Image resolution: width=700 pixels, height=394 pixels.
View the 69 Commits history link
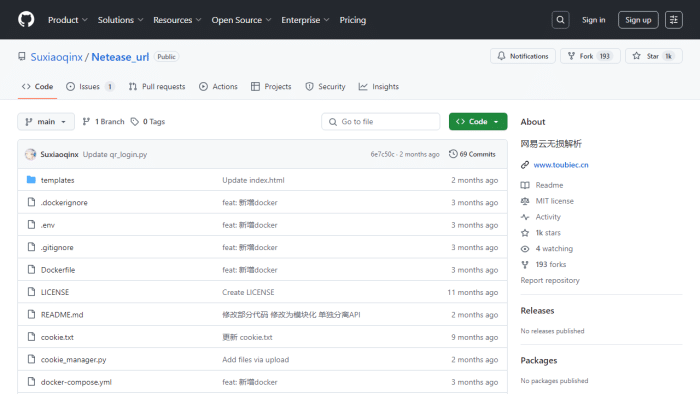[x=472, y=154]
